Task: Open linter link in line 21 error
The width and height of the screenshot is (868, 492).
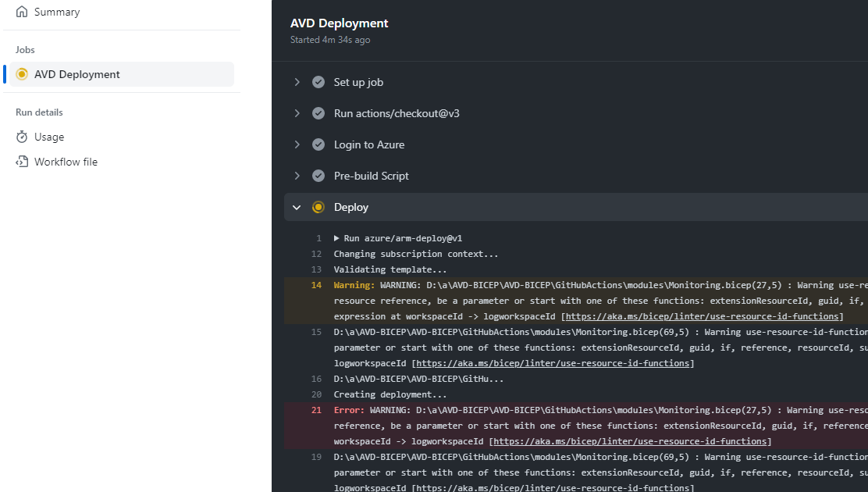Action: [x=631, y=441]
